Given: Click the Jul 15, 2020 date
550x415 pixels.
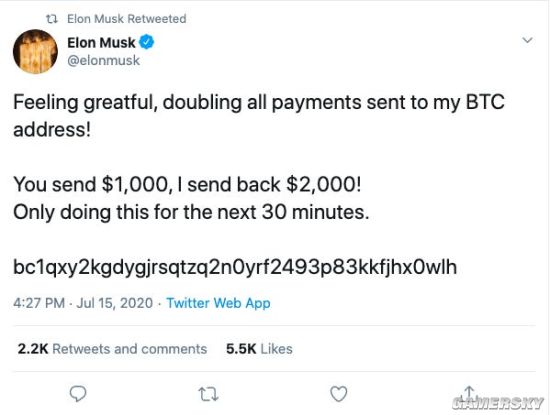Looking at the screenshot, I should point(114,303).
